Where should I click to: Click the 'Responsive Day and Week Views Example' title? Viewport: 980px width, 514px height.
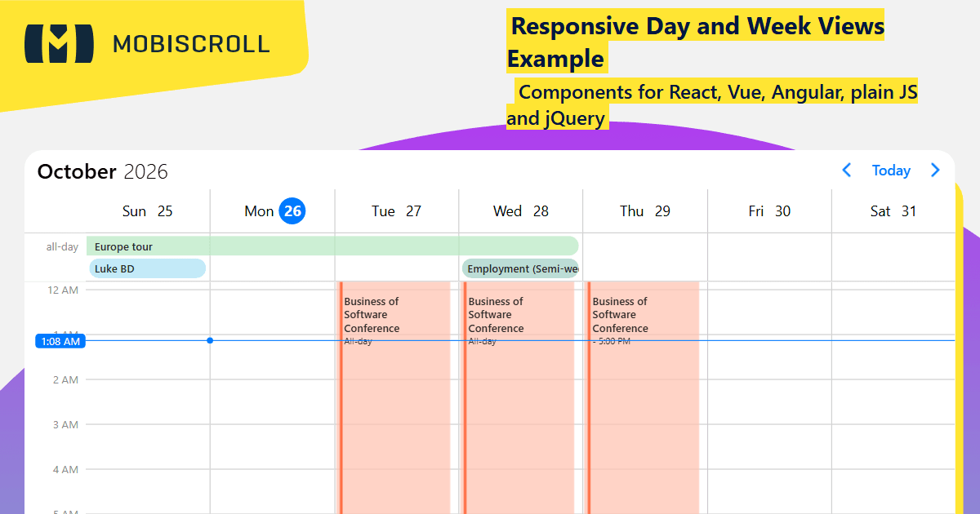click(696, 42)
